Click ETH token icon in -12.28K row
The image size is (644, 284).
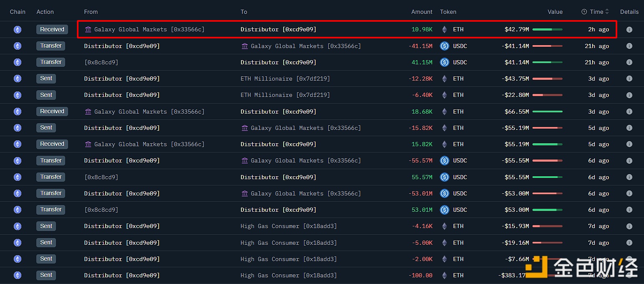pyautogui.click(x=444, y=79)
